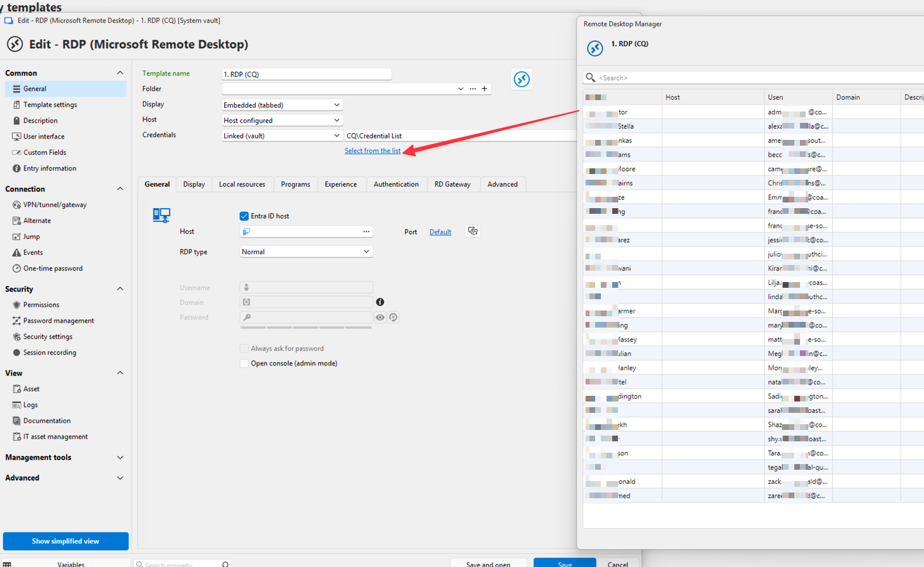Switch to the RD Gateway tab
924x567 pixels.
(452, 184)
